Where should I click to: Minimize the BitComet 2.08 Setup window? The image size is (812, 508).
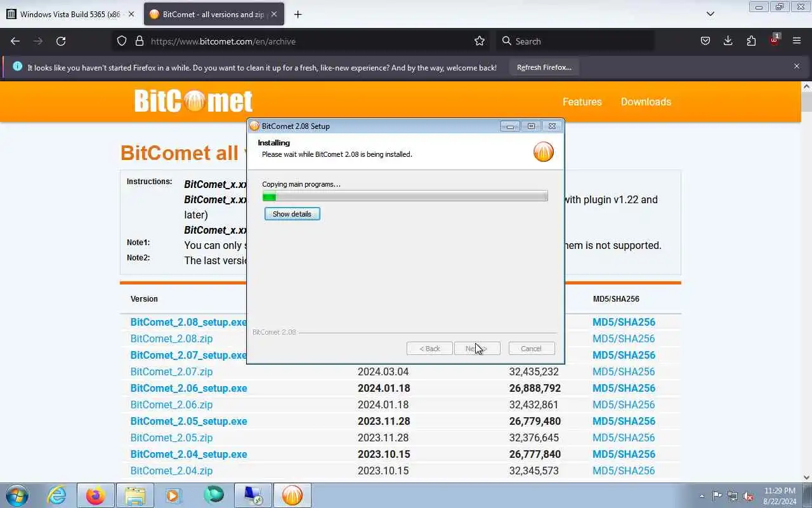[510, 126]
